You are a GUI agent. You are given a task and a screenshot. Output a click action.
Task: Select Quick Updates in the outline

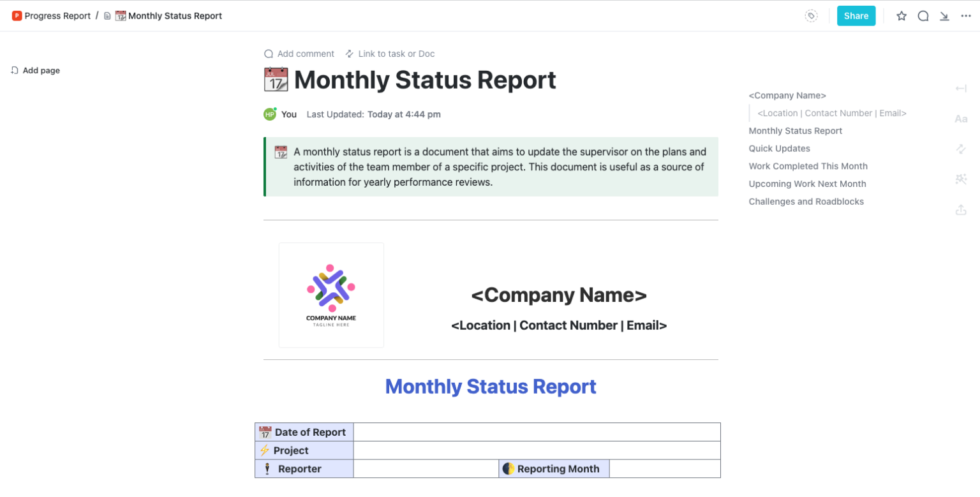coord(779,148)
